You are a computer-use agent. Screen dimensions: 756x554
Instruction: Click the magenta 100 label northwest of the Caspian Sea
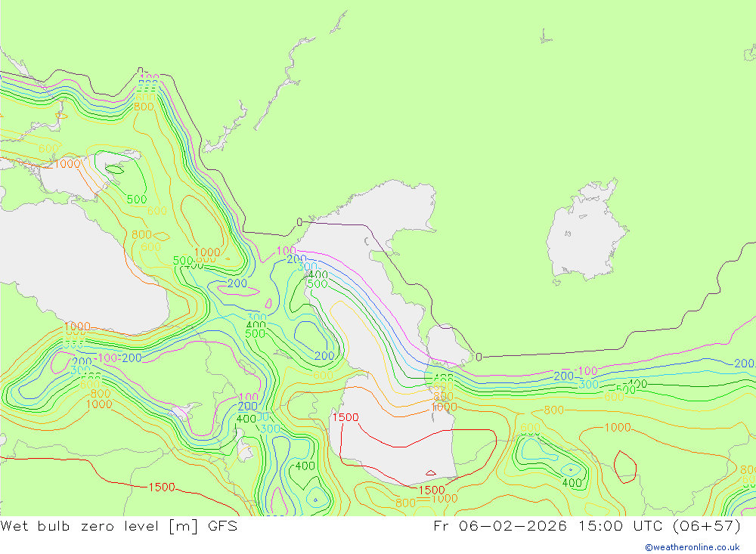point(287,250)
